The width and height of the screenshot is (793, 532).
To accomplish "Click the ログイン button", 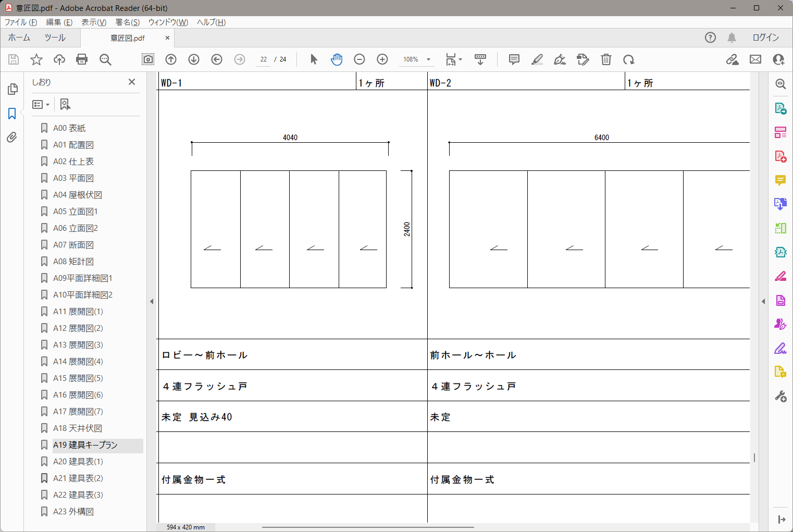I will pyautogui.click(x=765, y=38).
